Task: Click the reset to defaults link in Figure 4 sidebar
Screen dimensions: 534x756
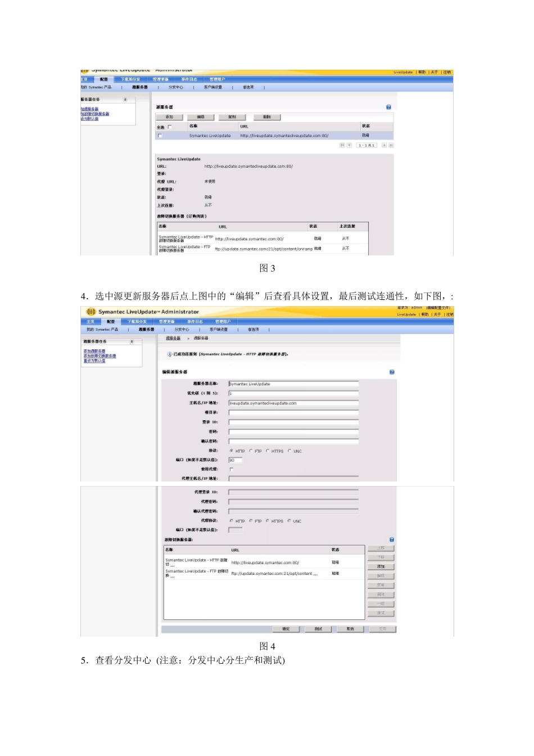Action: point(94,361)
